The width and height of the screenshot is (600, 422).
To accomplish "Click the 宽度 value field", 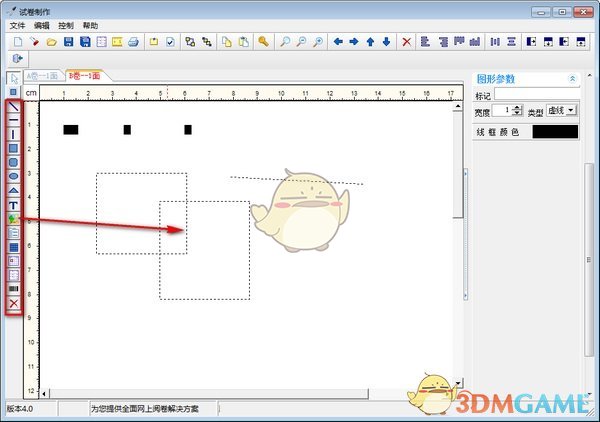I will [502, 111].
